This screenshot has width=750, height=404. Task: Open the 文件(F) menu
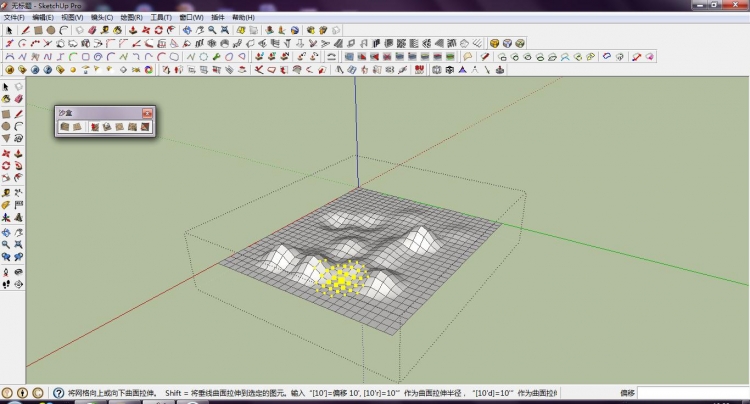(x=14, y=18)
